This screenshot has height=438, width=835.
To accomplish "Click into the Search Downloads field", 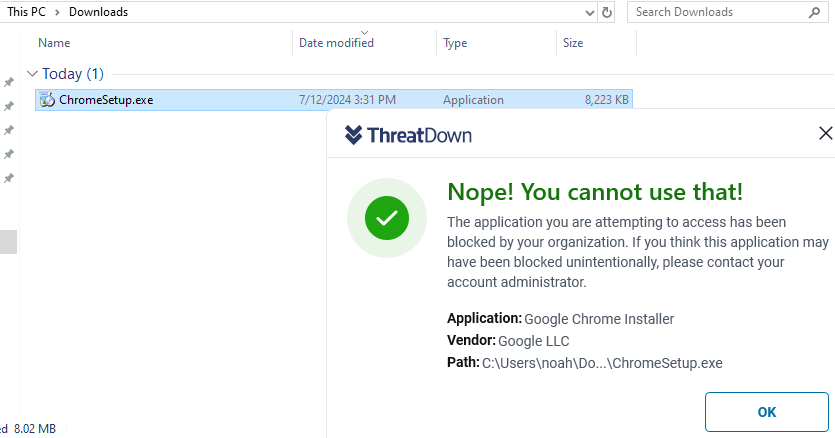I will (727, 12).
